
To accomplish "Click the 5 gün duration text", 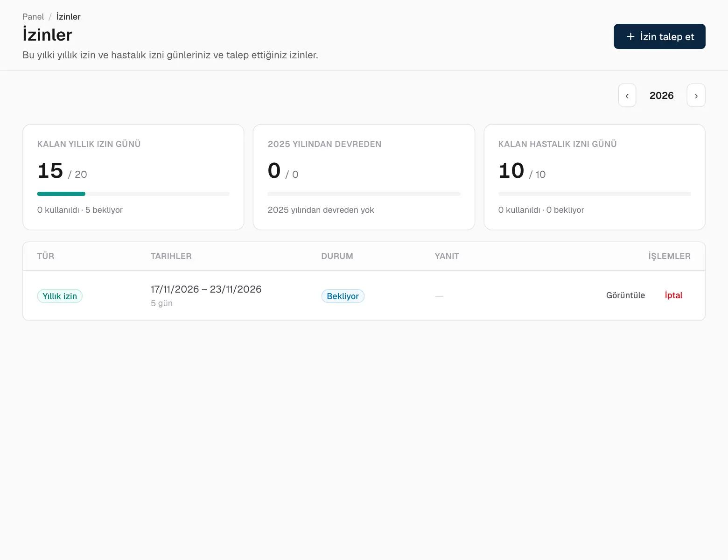I will (x=161, y=303).
